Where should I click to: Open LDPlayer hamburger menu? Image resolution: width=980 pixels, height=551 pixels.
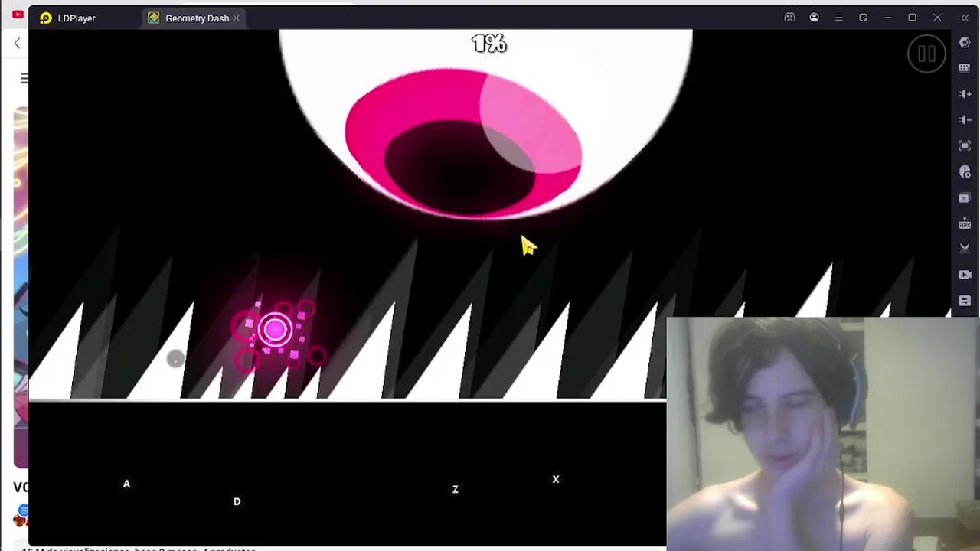pyautogui.click(x=838, y=18)
